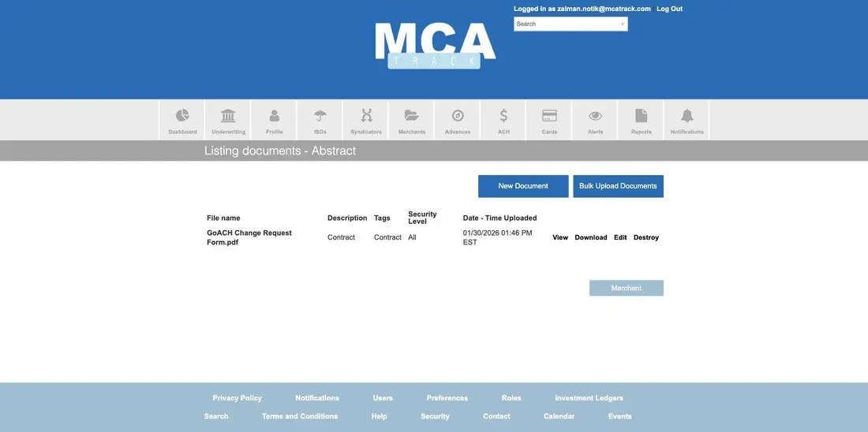The width and height of the screenshot is (868, 432).
Task: Click the Tags column header
Action: [x=382, y=218]
